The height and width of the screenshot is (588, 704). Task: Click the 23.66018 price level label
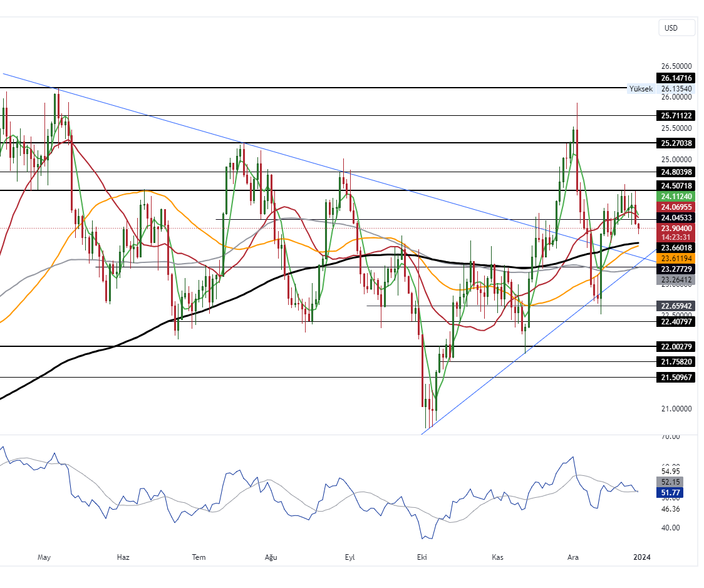(676, 248)
